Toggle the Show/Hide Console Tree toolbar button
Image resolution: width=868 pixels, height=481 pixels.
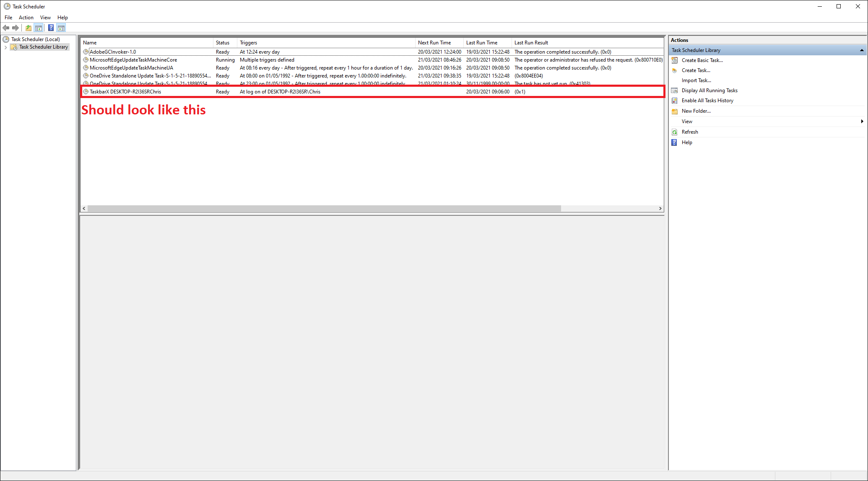(39, 28)
